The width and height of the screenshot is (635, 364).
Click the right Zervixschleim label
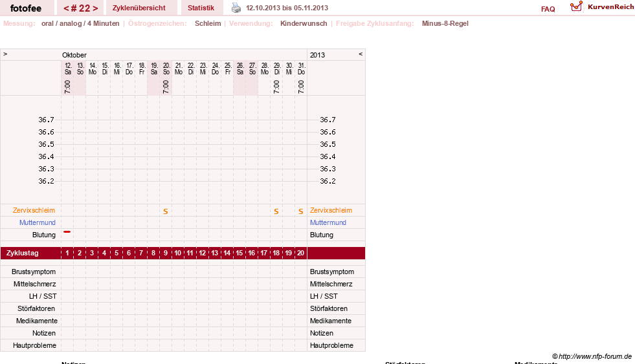[331, 210]
